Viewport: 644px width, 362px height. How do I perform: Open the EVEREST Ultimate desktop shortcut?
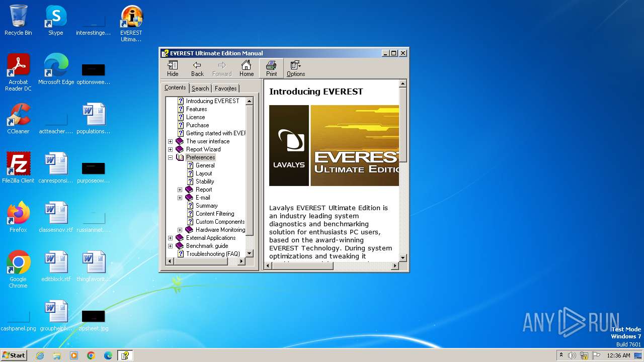131,23
